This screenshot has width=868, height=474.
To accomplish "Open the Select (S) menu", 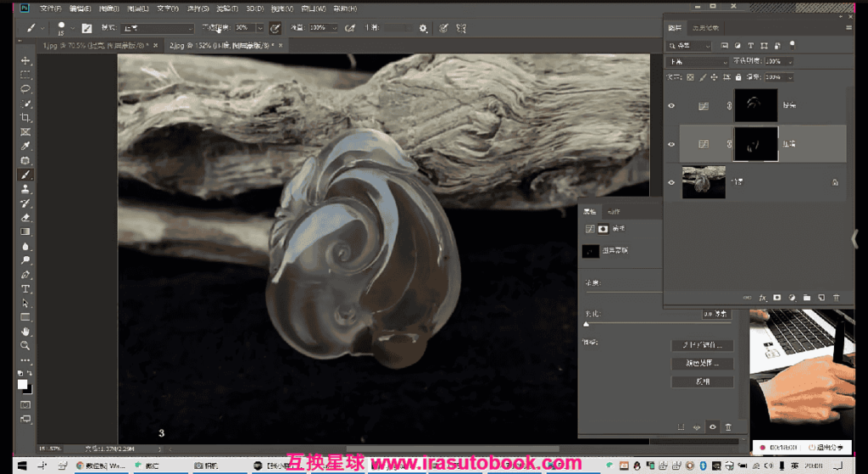I will pos(198,8).
